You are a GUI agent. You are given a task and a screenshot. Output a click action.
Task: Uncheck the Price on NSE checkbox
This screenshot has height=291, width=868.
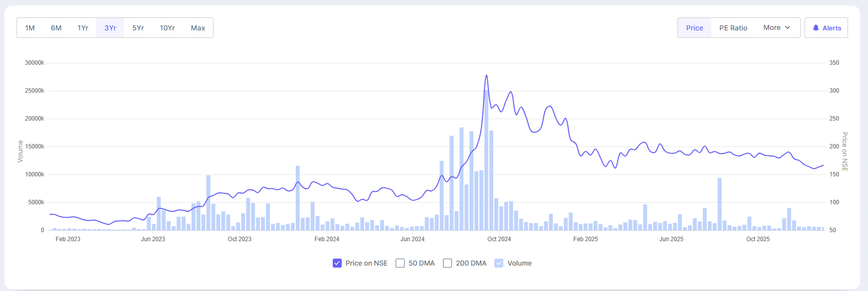(x=337, y=263)
